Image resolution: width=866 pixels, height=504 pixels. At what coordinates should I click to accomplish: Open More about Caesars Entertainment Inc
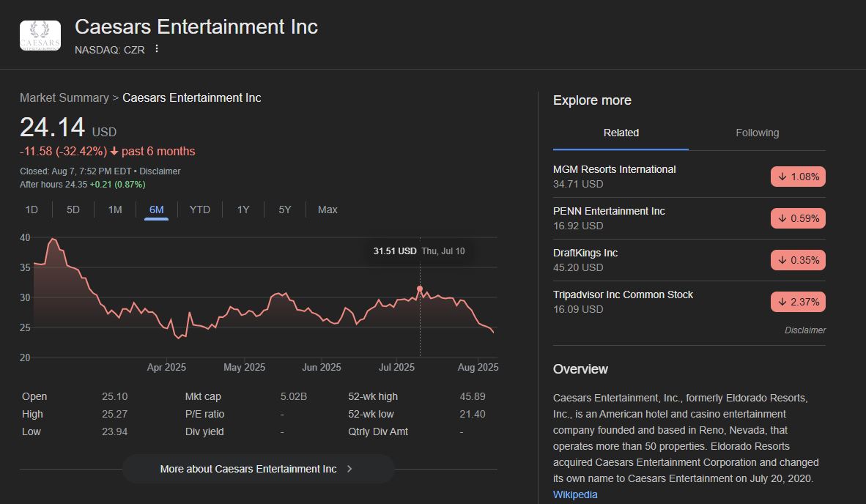click(x=258, y=469)
